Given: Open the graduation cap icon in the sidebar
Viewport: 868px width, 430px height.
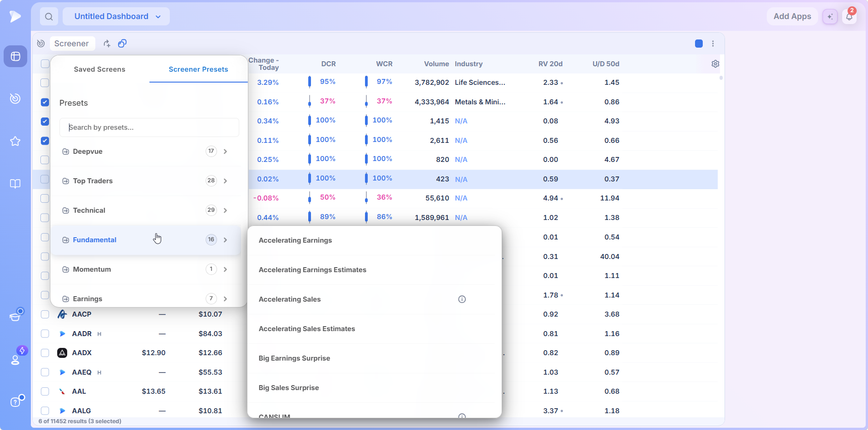Looking at the screenshot, I should pos(15,316).
